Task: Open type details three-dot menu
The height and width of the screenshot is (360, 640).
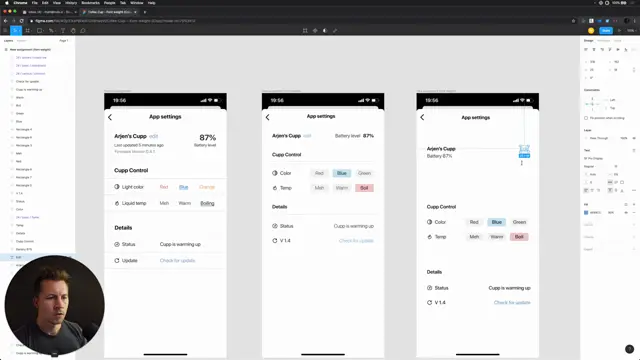Action: tap(634, 190)
